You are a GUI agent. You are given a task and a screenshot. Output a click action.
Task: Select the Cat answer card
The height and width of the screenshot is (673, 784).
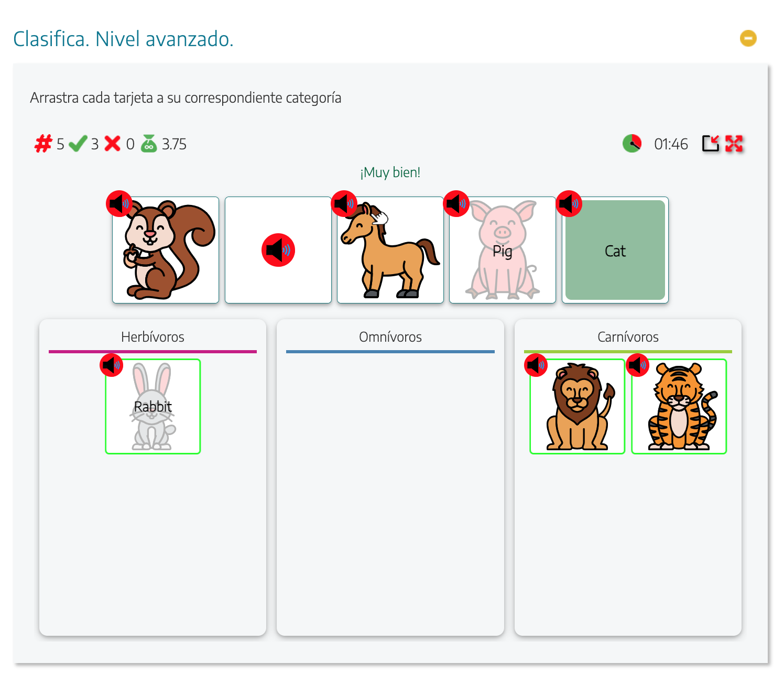(x=615, y=251)
